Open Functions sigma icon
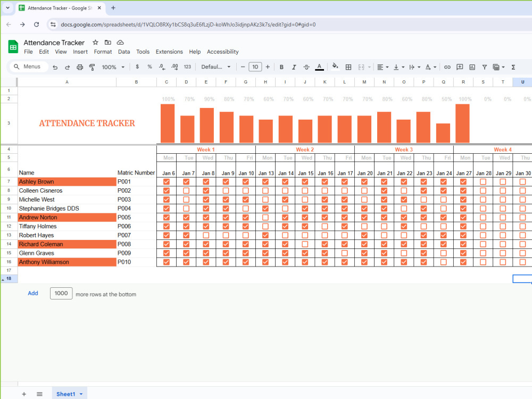This screenshot has width=532, height=399. coord(513,67)
